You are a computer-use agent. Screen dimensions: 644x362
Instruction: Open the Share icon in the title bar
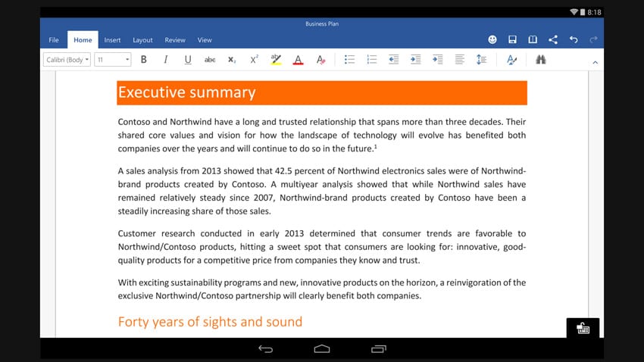[553, 39]
